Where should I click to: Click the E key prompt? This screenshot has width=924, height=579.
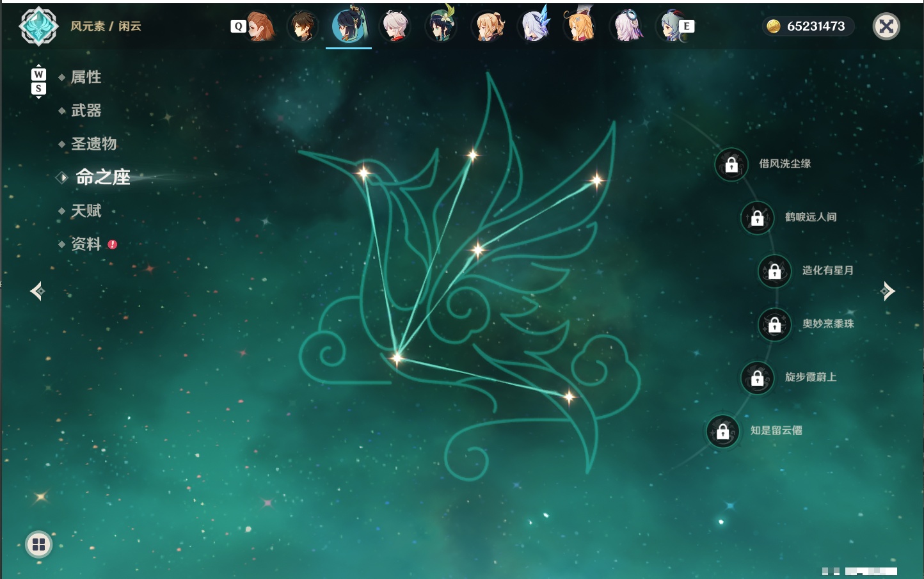pos(687,26)
